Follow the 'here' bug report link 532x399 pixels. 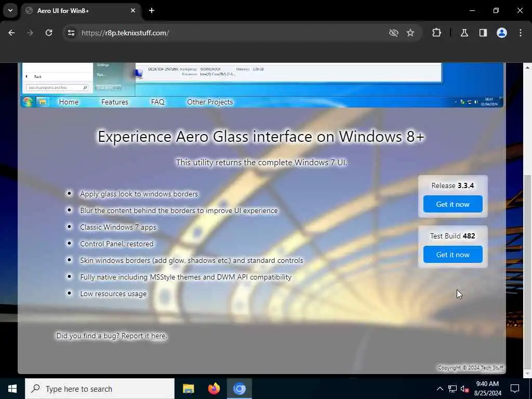point(158,336)
